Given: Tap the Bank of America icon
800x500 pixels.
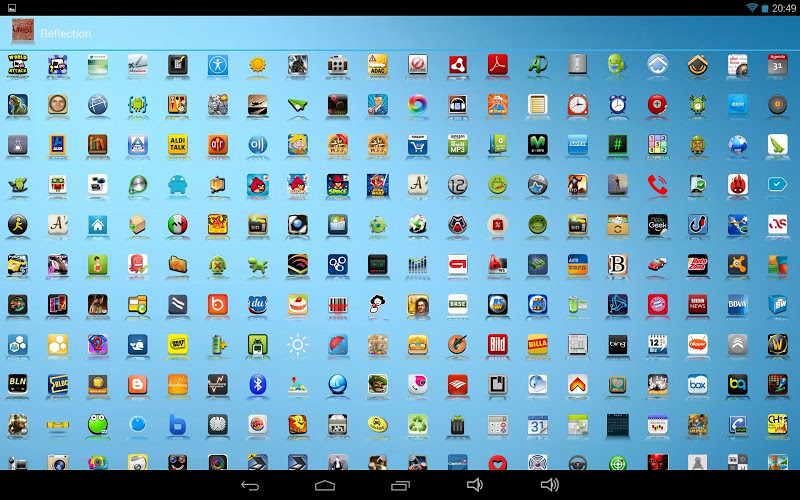Looking at the screenshot, I should (458, 385).
